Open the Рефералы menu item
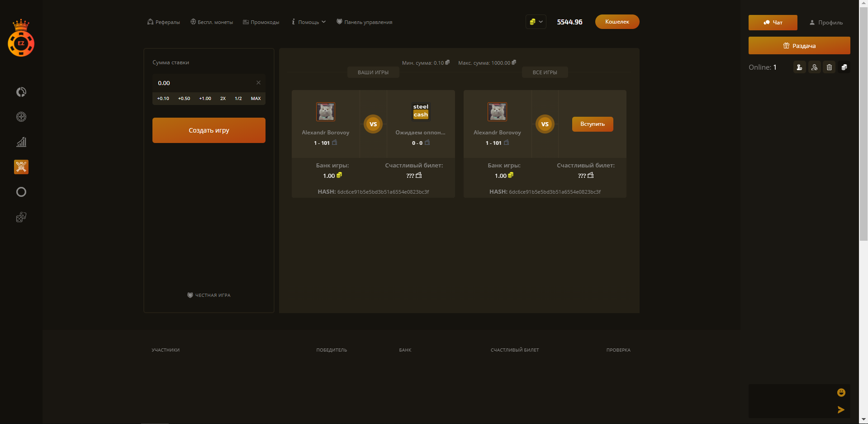Screen dimensions: 868x424 coord(164,22)
